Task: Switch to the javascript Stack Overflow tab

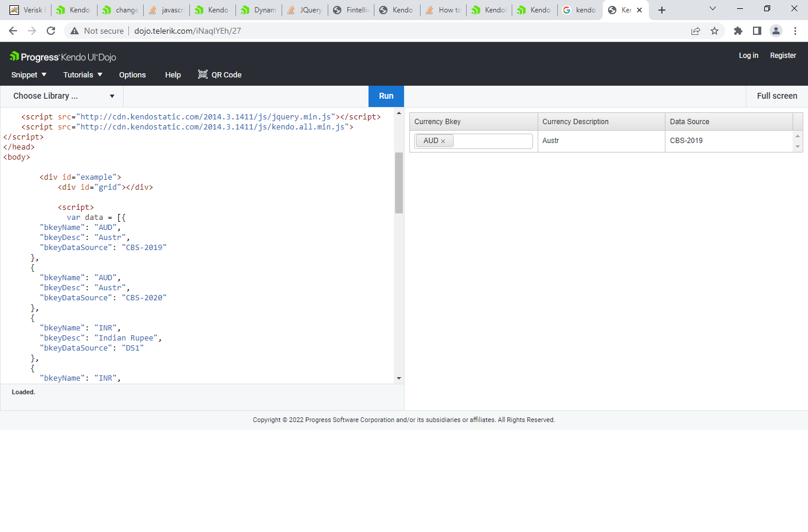Action: coord(167,10)
